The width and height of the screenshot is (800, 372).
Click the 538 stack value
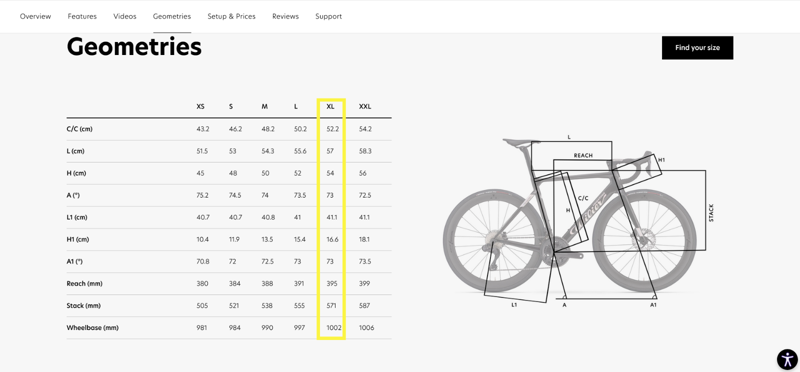tap(267, 306)
